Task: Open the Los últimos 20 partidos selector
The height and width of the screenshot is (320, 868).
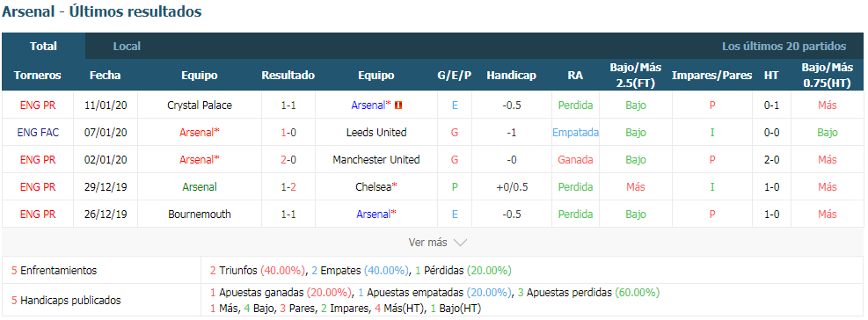Action: 784,47
